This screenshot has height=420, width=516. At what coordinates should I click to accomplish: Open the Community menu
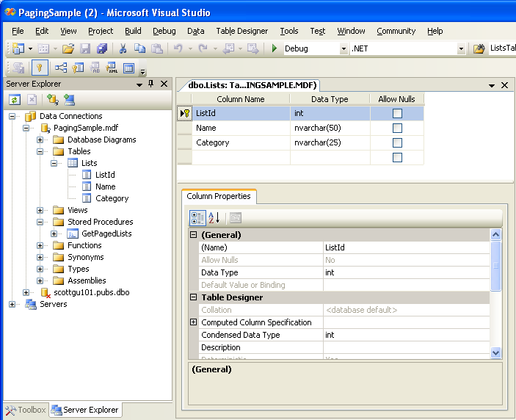point(396,31)
